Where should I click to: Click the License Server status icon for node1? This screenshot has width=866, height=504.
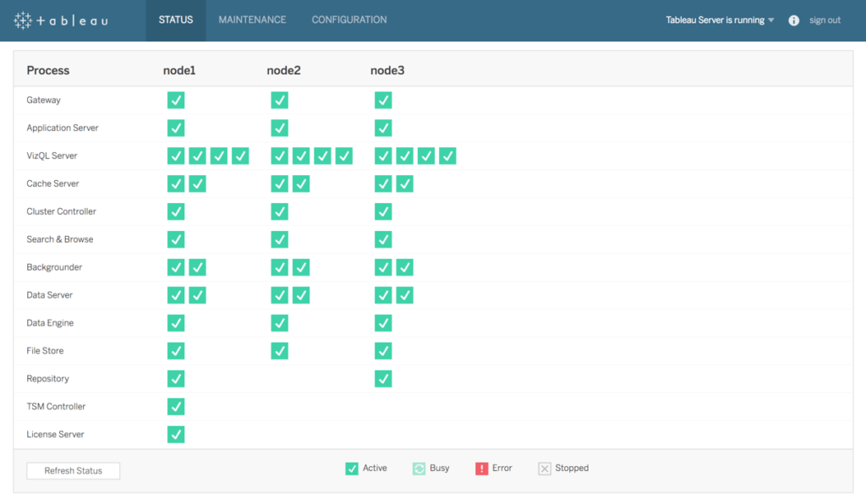[176, 435]
